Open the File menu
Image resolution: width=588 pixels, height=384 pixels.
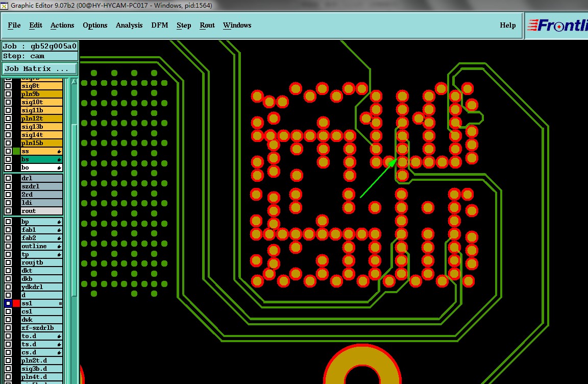[14, 25]
